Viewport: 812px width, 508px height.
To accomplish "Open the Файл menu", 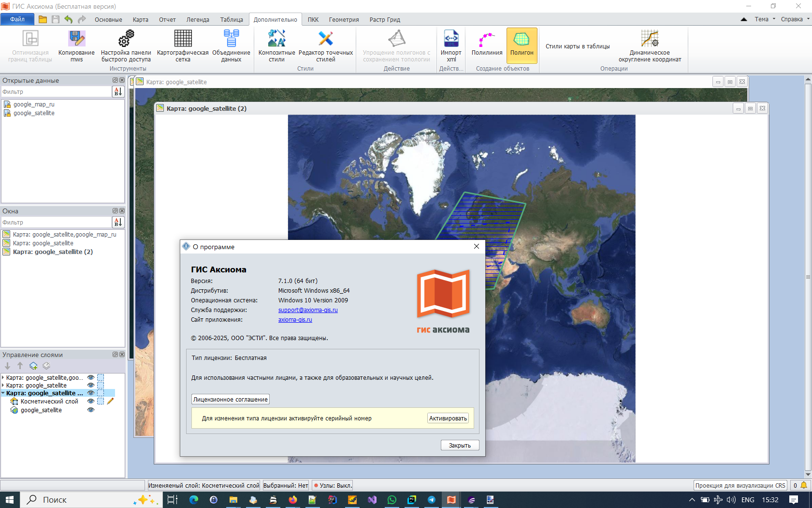I will [17, 19].
